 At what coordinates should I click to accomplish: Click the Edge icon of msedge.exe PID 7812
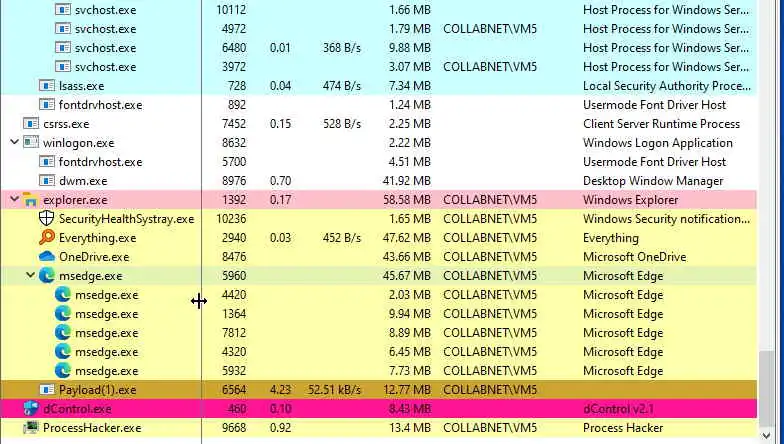(x=62, y=332)
